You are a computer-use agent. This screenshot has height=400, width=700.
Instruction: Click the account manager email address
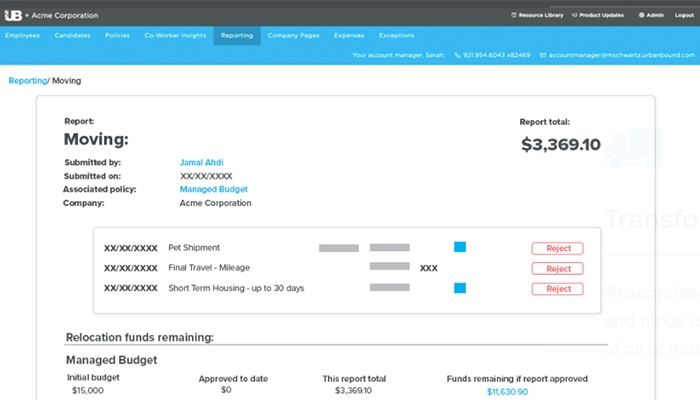coord(619,55)
